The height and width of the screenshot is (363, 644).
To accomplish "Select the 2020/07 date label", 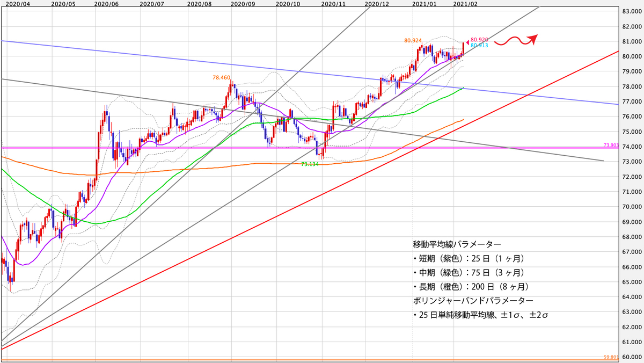I will [151, 4].
